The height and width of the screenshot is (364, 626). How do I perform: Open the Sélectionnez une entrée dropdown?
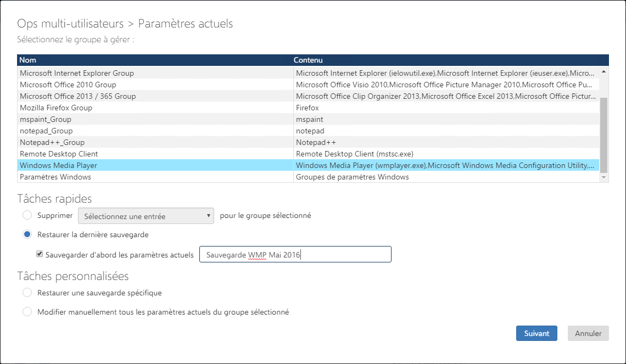coord(146,216)
